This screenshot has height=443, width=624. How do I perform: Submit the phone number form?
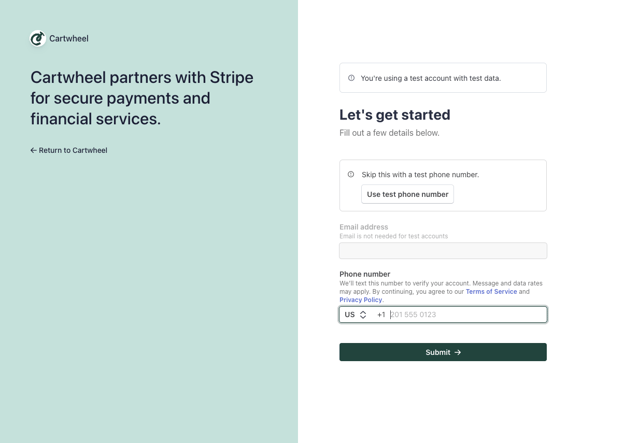point(442,352)
